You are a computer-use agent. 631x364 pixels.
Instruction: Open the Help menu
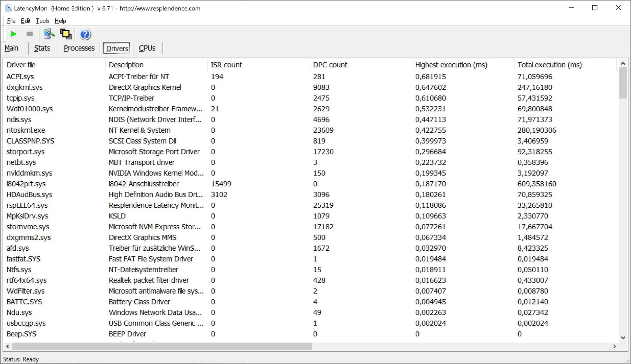tap(60, 21)
